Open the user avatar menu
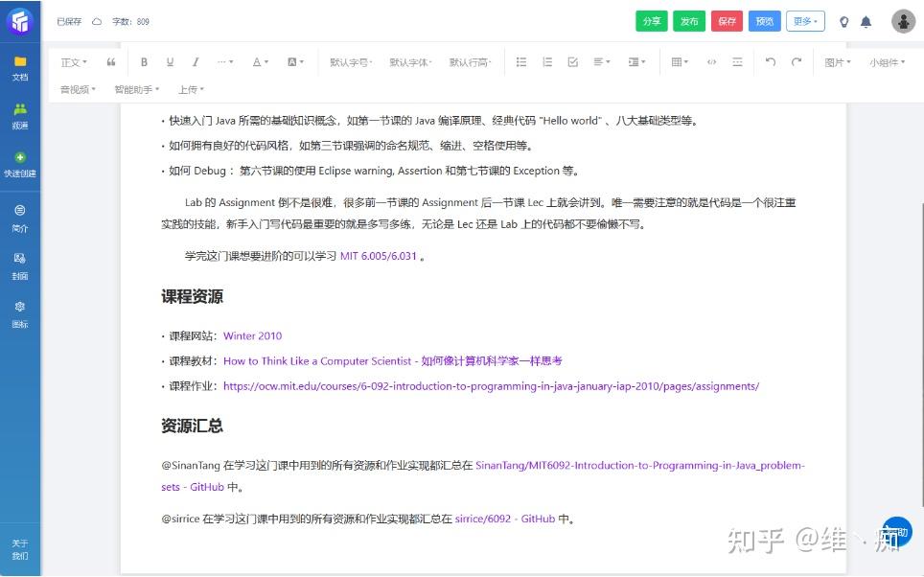The image size is (924, 577). click(903, 22)
